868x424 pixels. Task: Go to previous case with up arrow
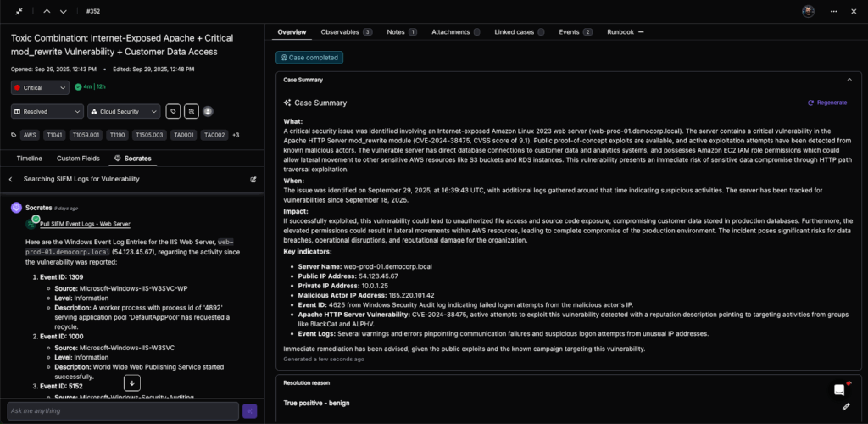47,11
